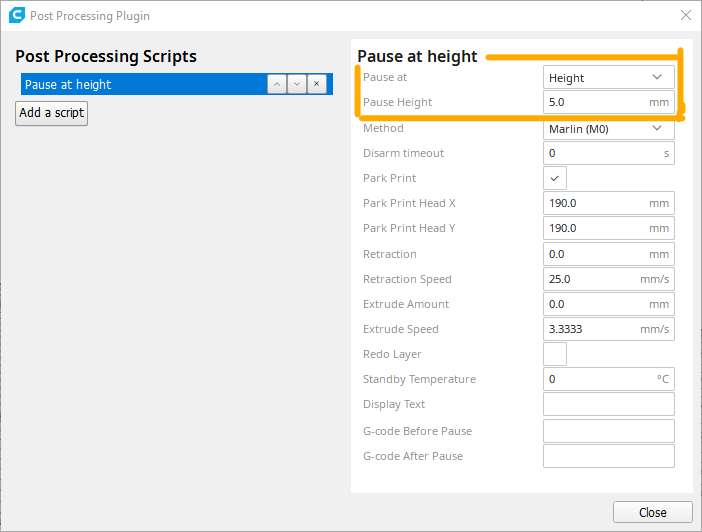Click the Park Print label
The image size is (702, 532).
pos(390,178)
